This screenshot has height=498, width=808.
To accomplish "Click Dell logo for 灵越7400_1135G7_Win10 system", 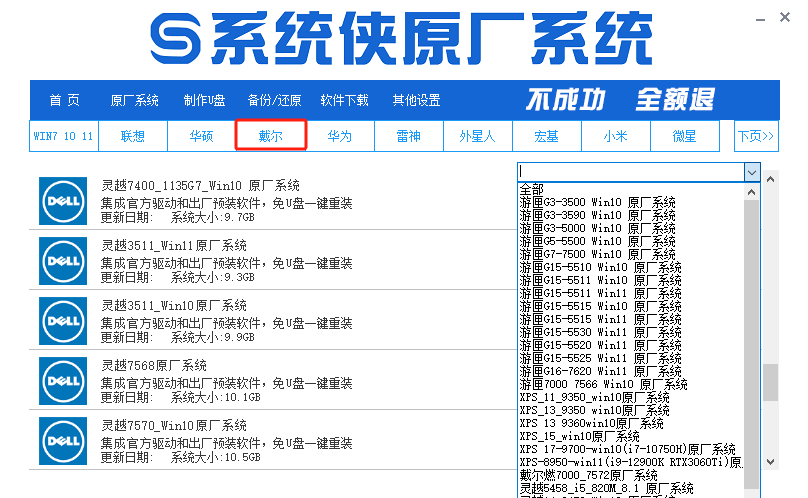I will click(63, 201).
